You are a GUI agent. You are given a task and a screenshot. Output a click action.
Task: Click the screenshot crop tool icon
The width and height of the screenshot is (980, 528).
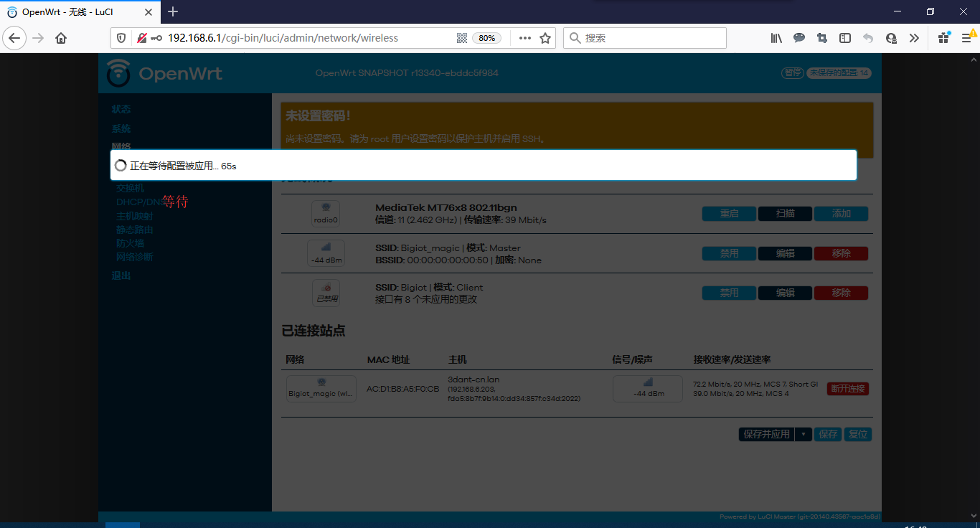pyautogui.click(x=822, y=38)
